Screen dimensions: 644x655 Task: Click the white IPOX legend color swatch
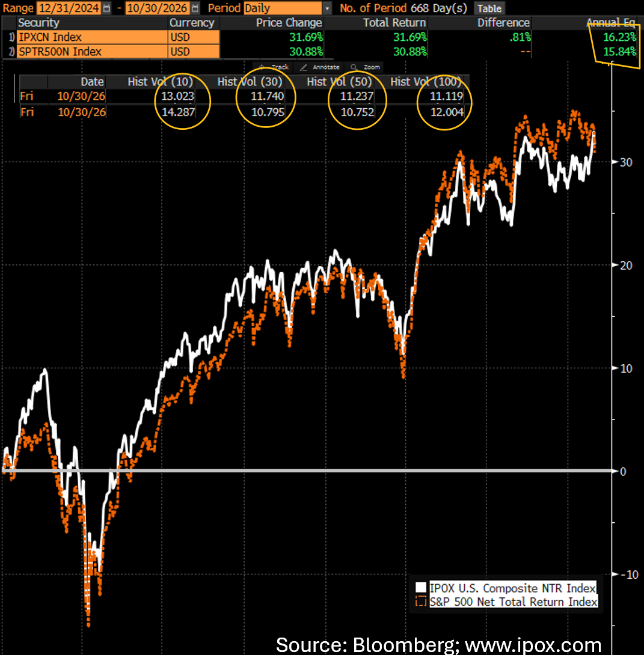tap(421, 588)
